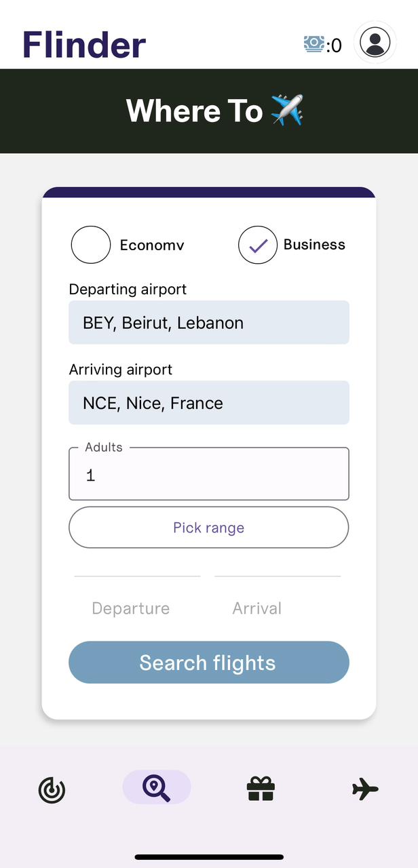The width and height of the screenshot is (418, 868).
Task: Open the Departure date field
Action: pos(131,608)
